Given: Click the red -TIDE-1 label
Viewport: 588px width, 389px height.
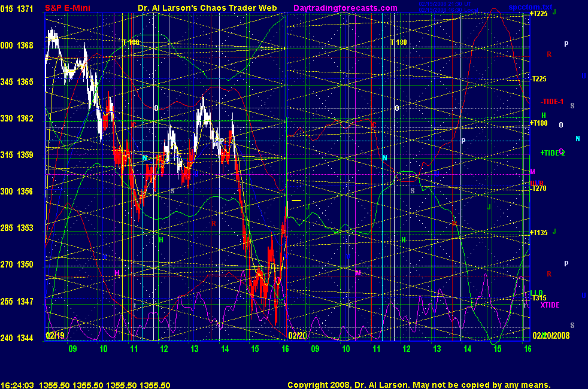Looking at the screenshot, I should click(x=551, y=102).
